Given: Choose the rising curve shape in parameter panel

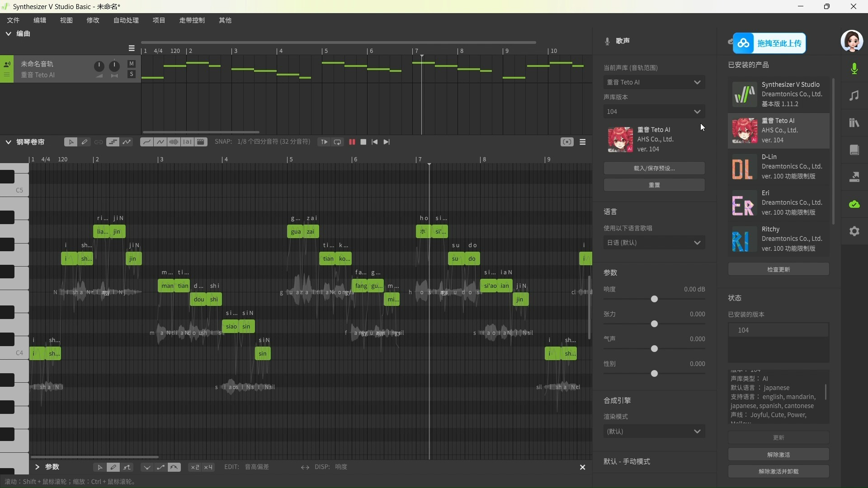Looking at the screenshot, I should point(160,467).
